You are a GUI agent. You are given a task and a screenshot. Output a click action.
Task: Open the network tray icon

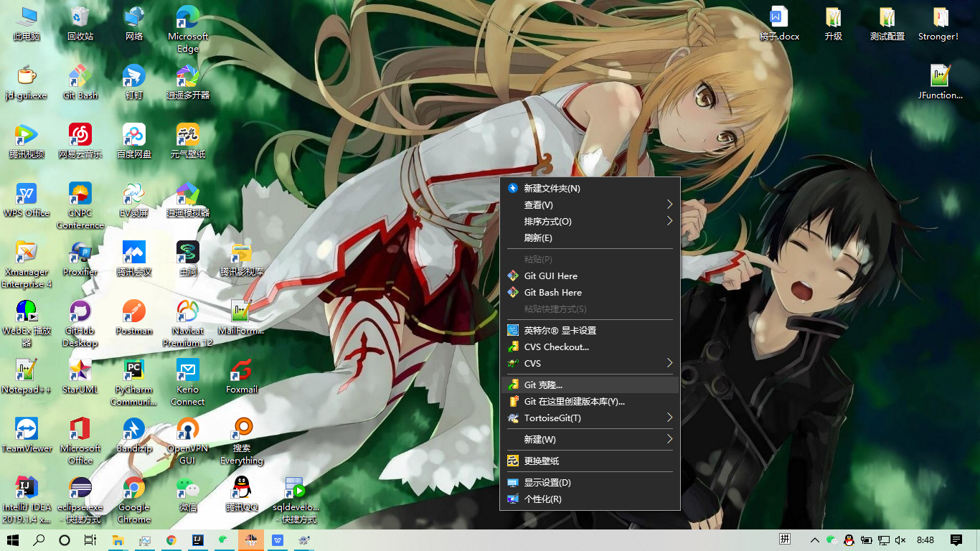884,540
